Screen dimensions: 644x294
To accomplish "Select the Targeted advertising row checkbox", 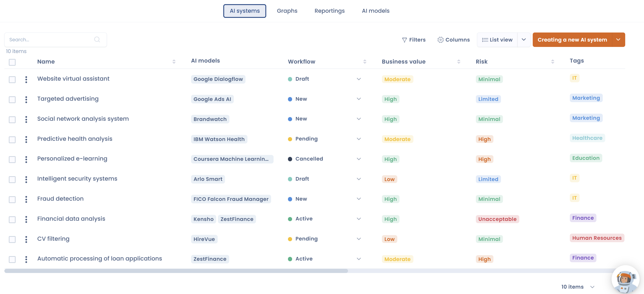I will pyautogui.click(x=12, y=99).
